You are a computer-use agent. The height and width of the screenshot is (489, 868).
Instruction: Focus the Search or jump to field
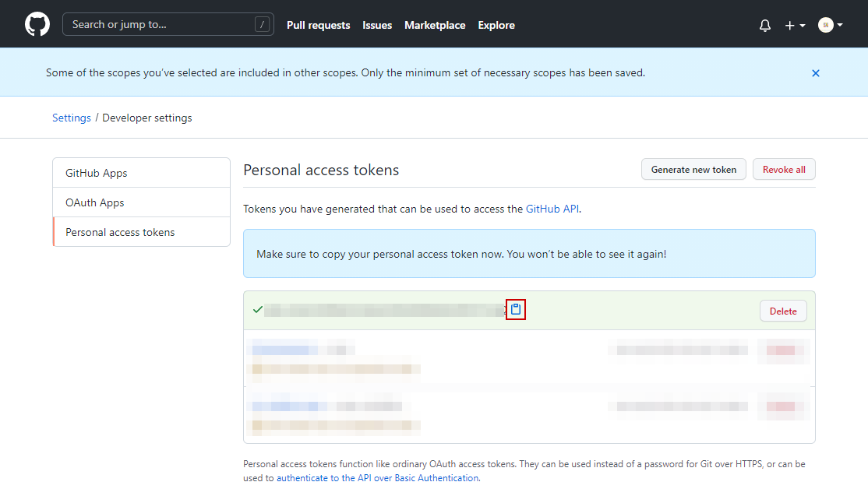[168, 25]
